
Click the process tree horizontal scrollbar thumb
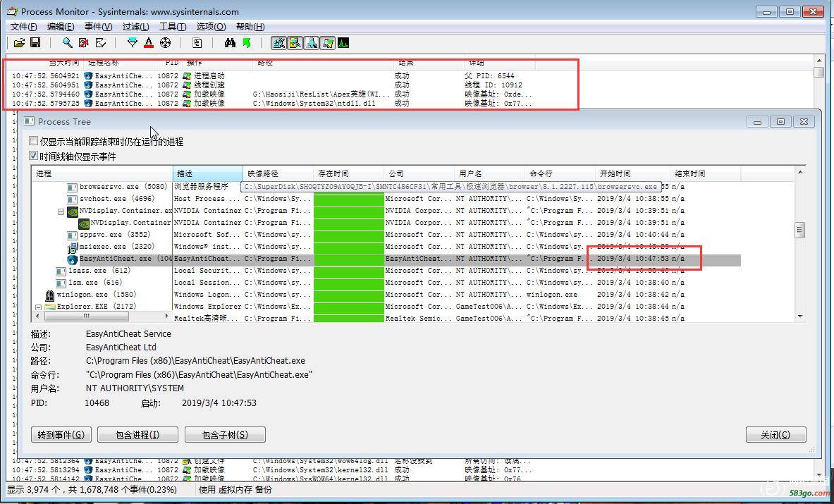tap(86, 316)
